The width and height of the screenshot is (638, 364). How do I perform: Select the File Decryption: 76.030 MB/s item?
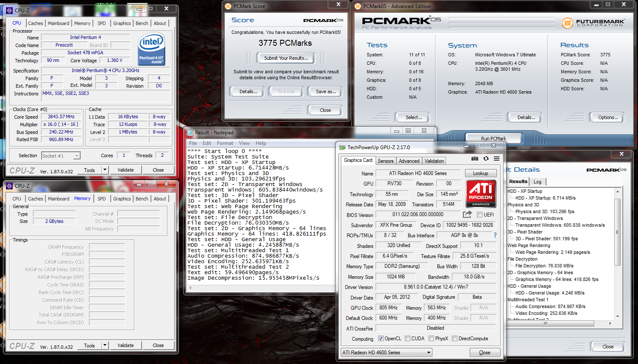click(544, 266)
